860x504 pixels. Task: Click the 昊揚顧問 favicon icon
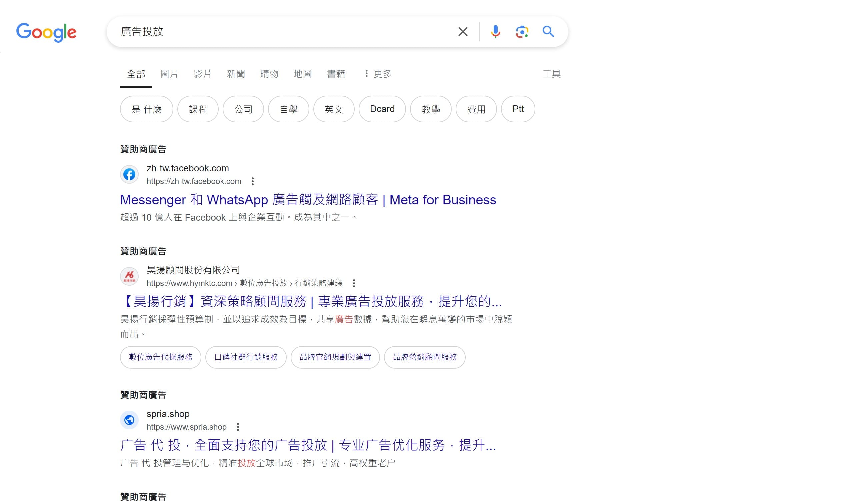pyautogui.click(x=129, y=276)
